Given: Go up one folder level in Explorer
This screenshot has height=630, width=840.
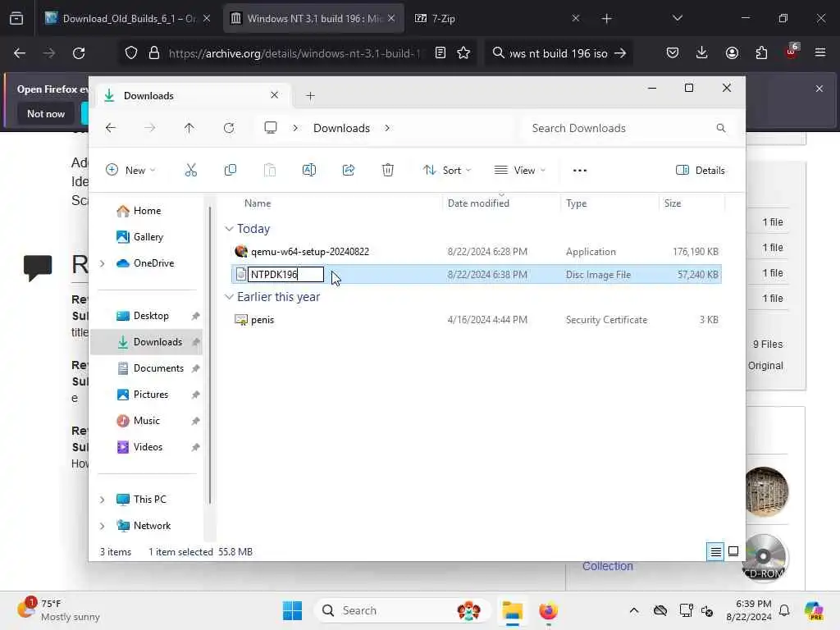Looking at the screenshot, I should click(189, 128).
